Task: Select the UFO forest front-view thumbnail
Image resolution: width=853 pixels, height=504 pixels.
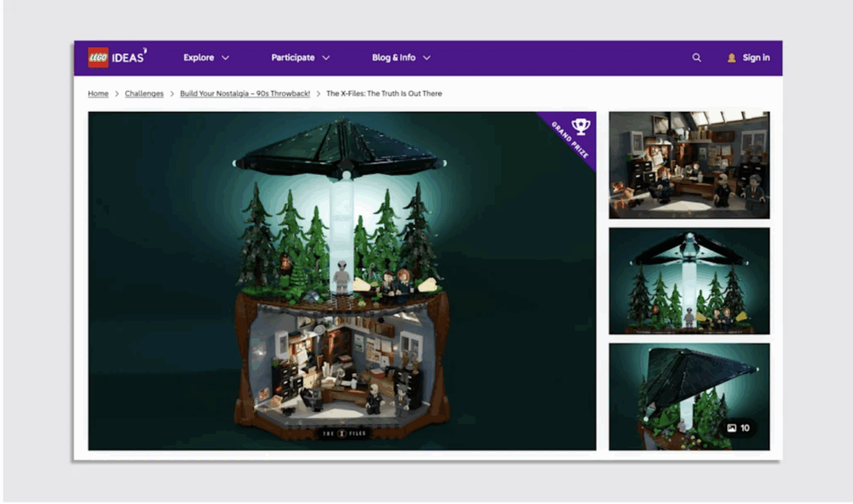Action: tap(689, 281)
